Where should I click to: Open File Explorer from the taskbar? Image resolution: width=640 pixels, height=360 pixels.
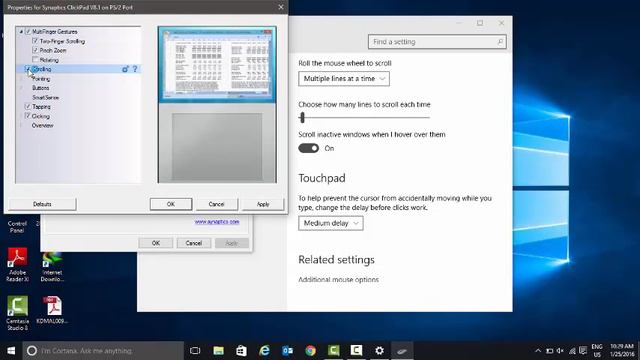click(x=218, y=351)
